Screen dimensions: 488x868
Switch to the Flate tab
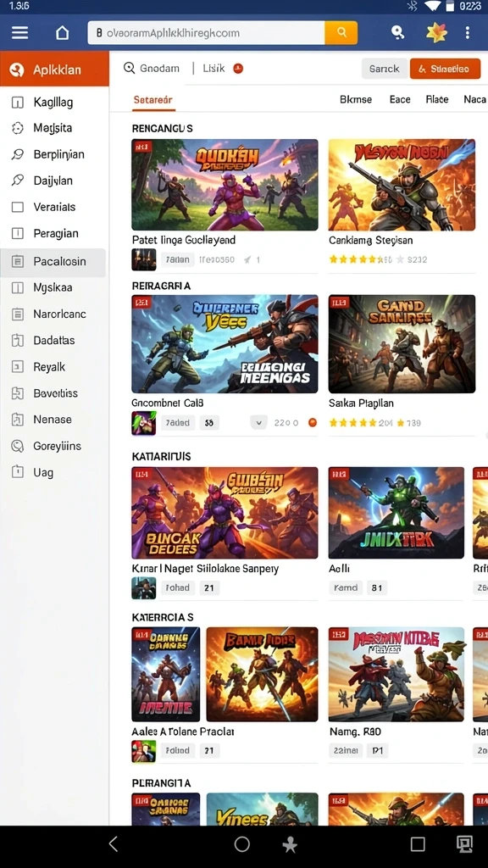coord(437,100)
